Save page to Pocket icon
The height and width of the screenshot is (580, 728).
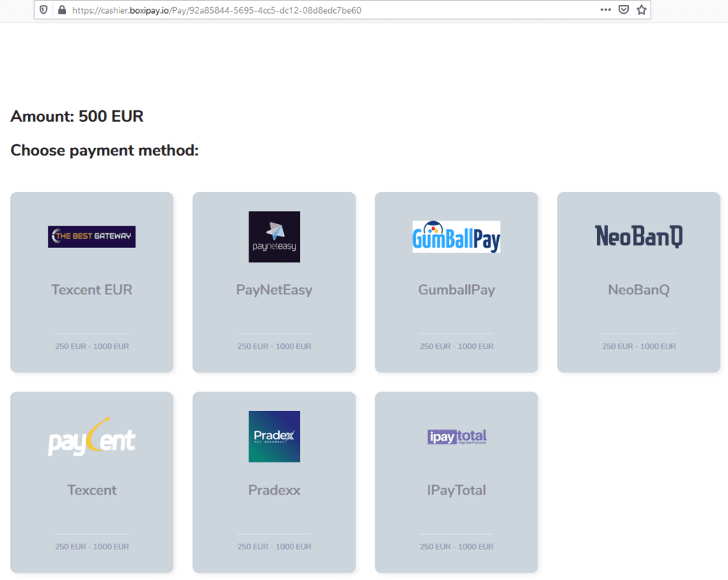[x=624, y=9]
